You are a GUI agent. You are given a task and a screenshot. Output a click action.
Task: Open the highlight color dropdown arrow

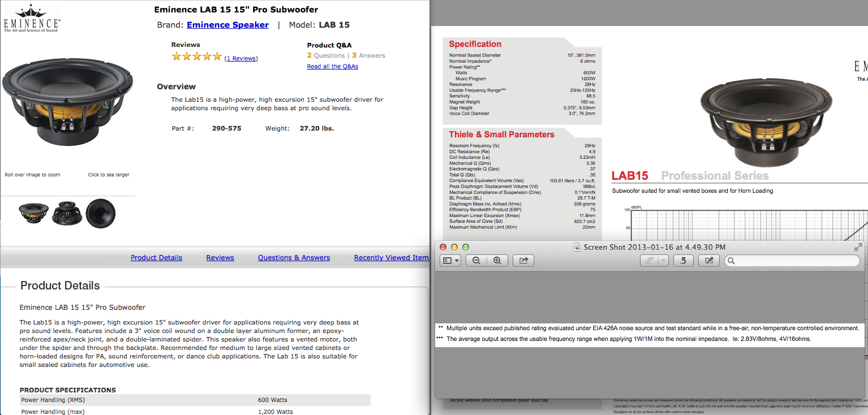pos(663,261)
